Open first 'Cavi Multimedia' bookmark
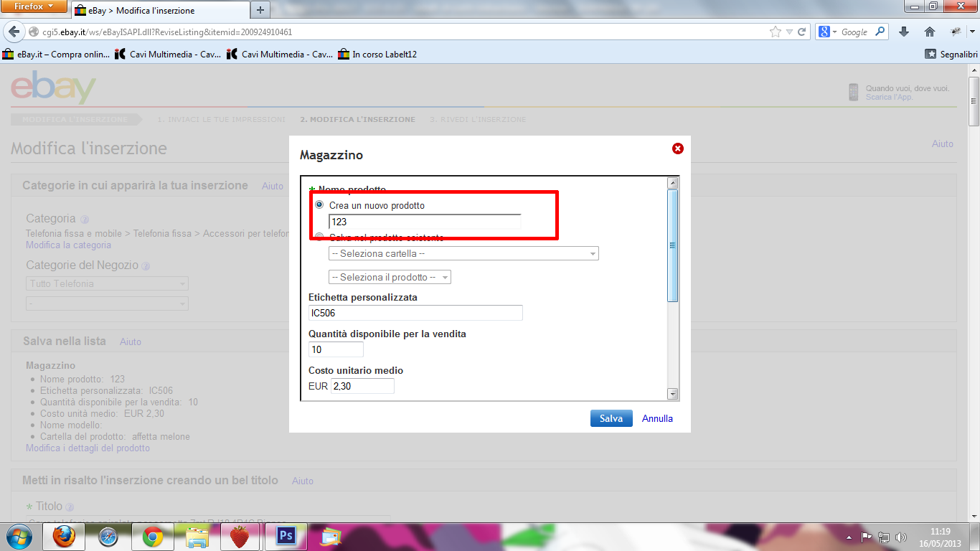This screenshot has height=551, width=980. pos(168,54)
